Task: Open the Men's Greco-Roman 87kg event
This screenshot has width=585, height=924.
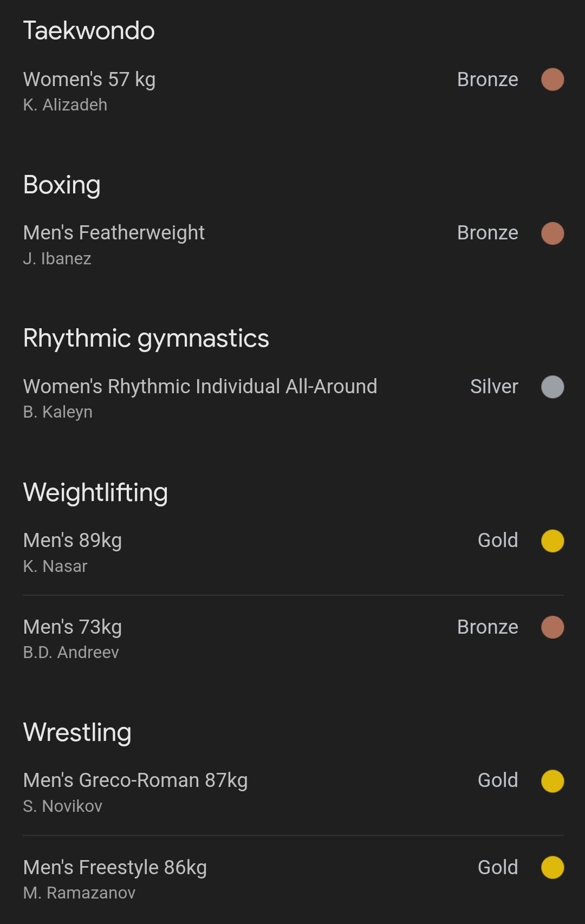Action: point(135,780)
